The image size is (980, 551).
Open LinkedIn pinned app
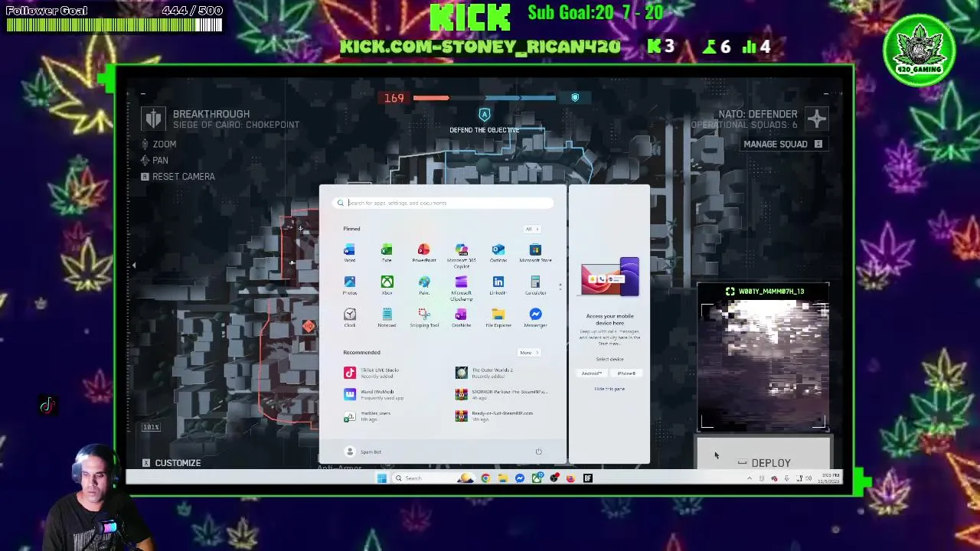[498, 285]
